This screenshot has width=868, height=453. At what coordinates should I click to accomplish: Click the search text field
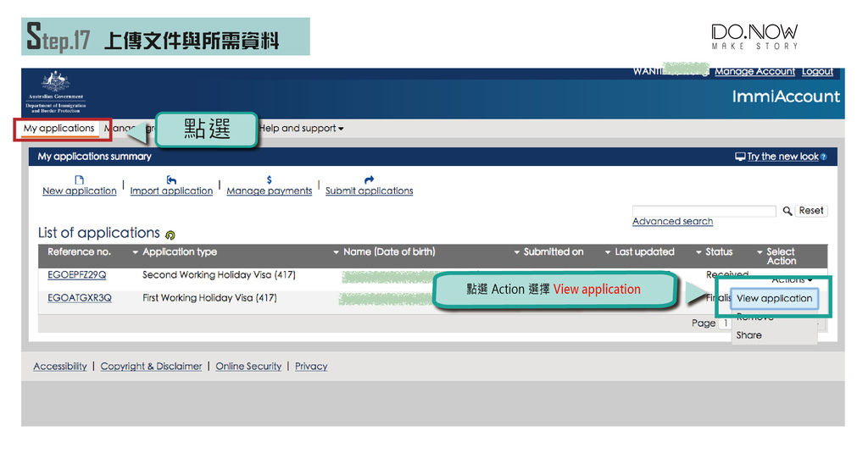click(x=704, y=211)
